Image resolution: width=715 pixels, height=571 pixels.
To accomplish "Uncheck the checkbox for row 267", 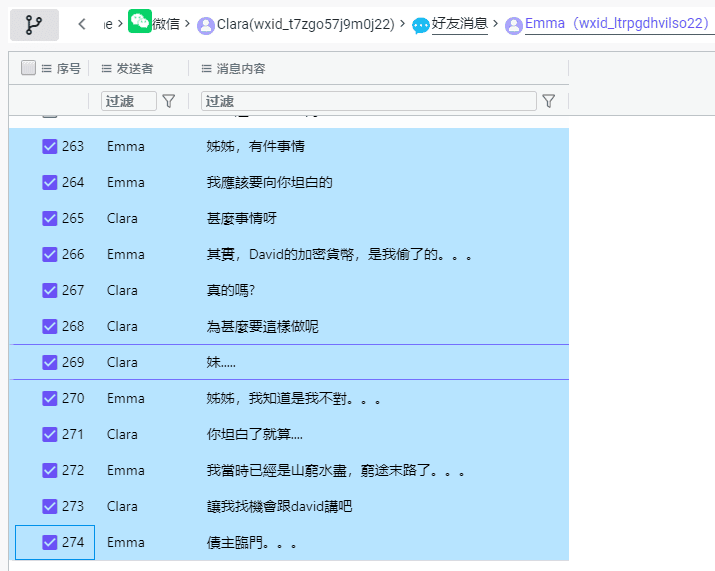I will point(50,291).
